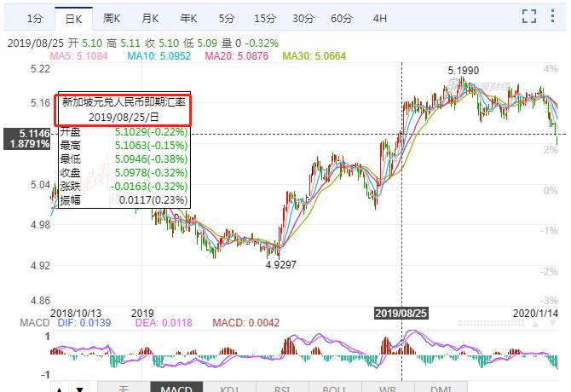This screenshot has height=392, width=571.
Task: Select the MACD indicator tab at the bottom
Action: tap(176, 388)
